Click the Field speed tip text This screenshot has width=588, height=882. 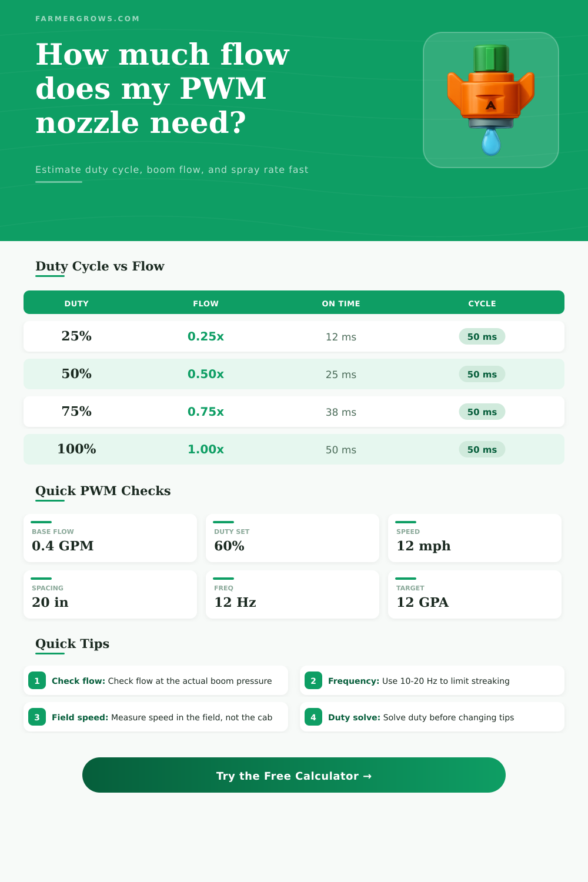[x=162, y=717]
